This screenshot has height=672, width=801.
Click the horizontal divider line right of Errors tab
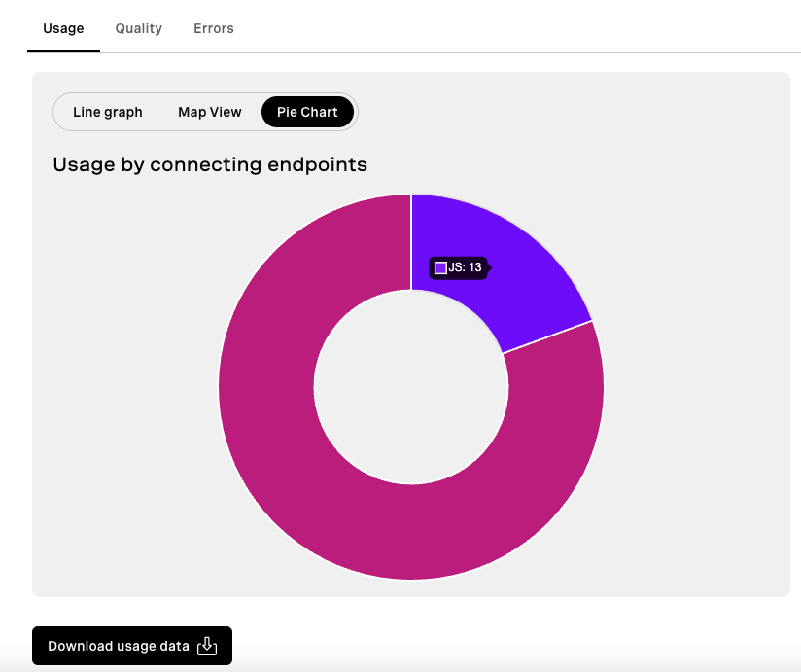(511, 52)
